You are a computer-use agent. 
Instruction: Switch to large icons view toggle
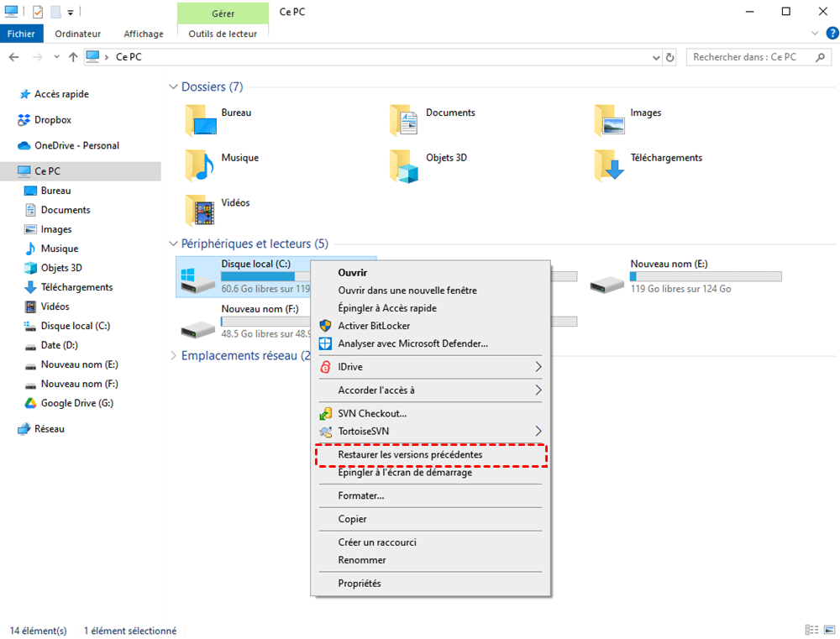point(827,630)
